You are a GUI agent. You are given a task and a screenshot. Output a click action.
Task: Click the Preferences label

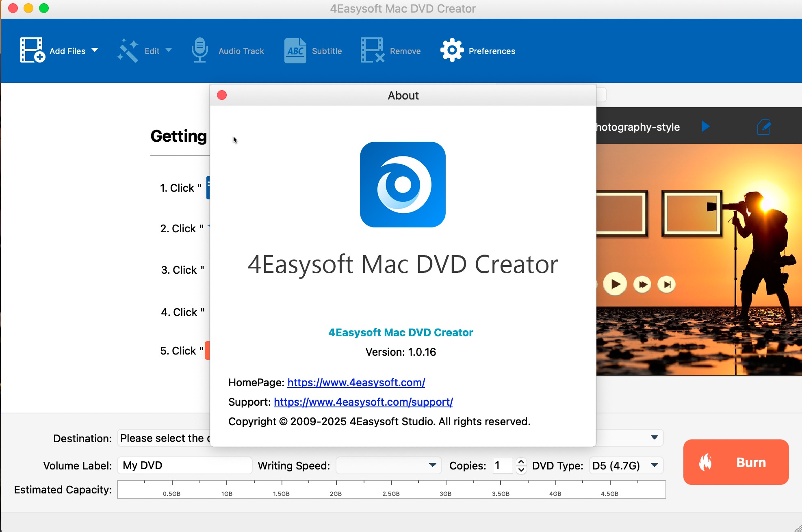pos(492,51)
